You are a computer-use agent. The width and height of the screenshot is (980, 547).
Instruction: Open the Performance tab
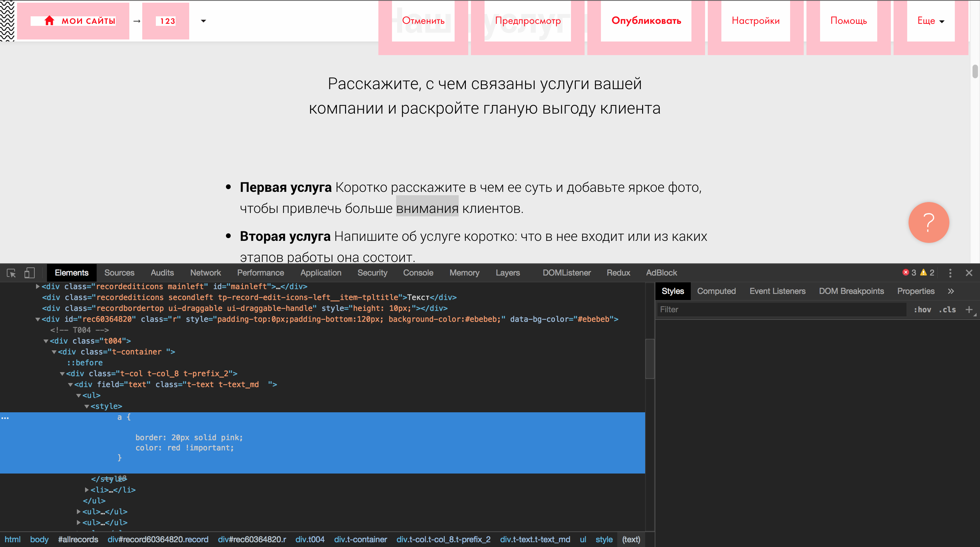[261, 273]
